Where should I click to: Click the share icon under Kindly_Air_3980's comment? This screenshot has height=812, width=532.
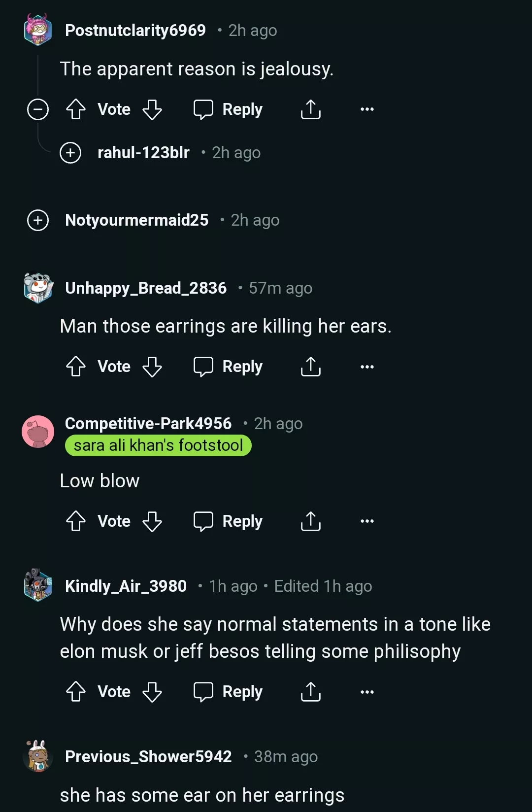[x=310, y=691]
